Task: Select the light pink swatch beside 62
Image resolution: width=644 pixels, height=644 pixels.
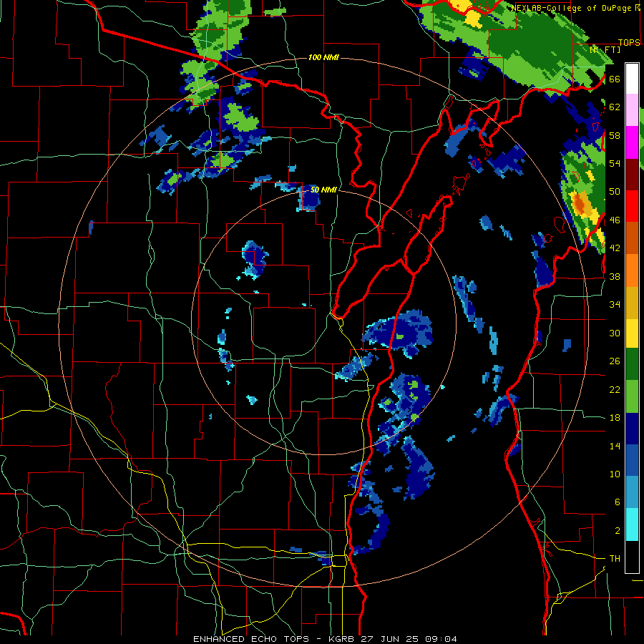Action: (x=632, y=110)
